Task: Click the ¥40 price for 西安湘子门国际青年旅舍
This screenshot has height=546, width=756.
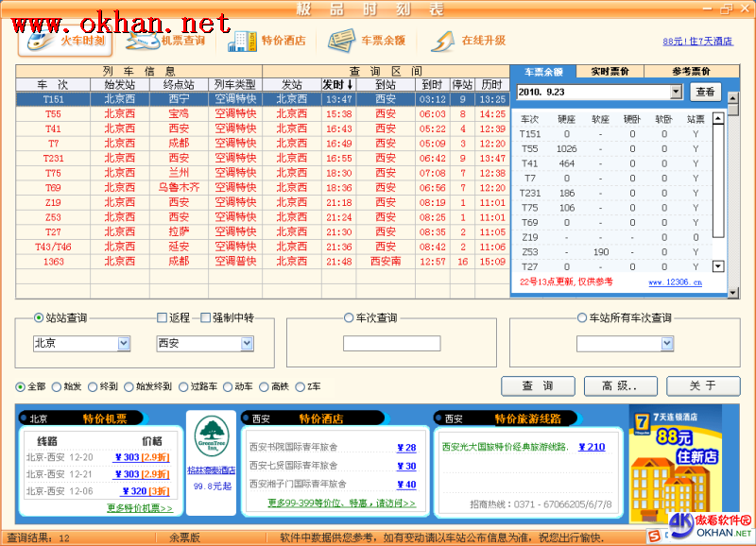Action: point(406,485)
